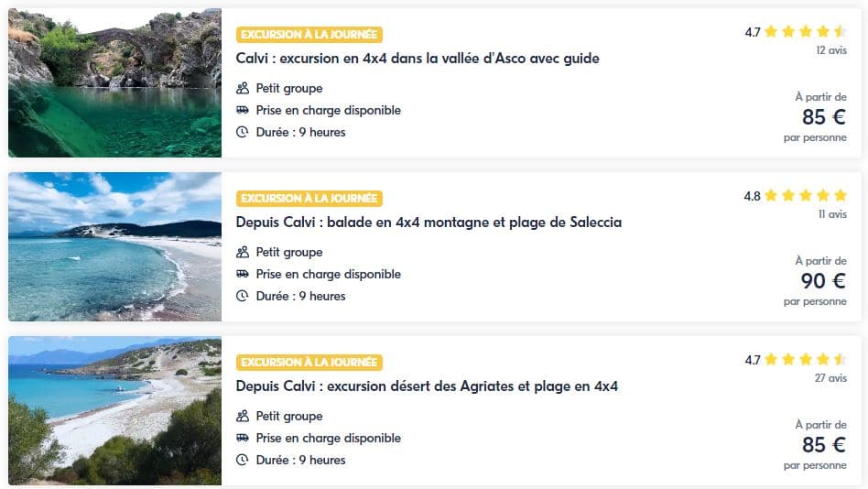Click the small group icon in Saleccia card
868x489 pixels.
tap(243, 253)
